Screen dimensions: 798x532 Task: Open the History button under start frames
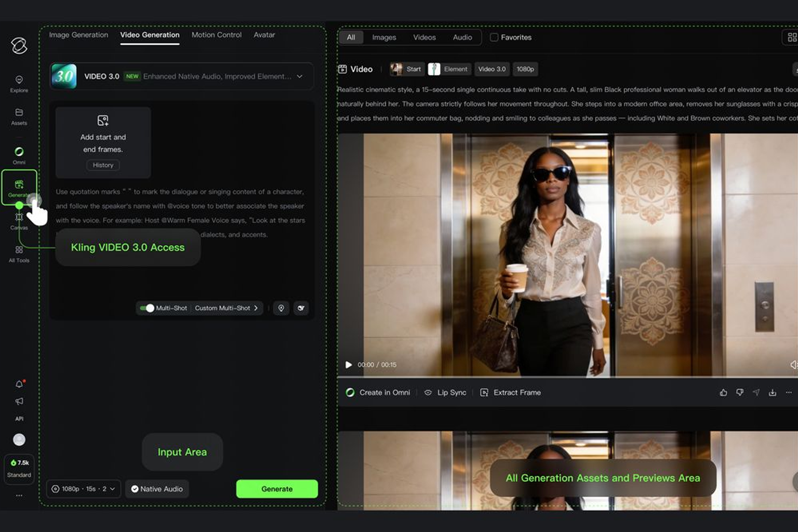(x=103, y=165)
